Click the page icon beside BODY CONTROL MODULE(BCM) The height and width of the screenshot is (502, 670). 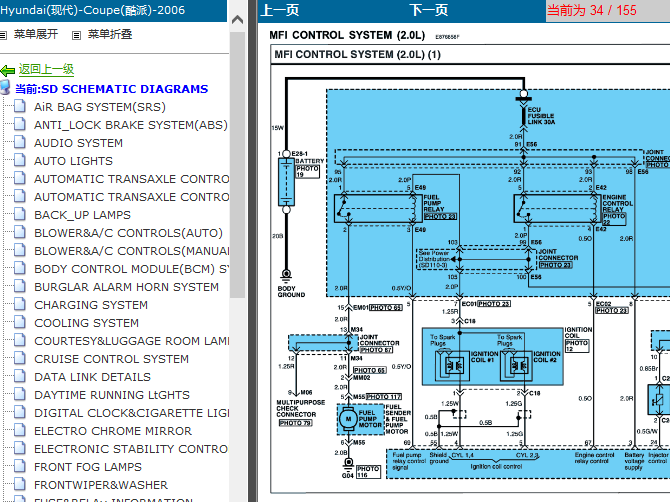pyautogui.click(x=19, y=268)
